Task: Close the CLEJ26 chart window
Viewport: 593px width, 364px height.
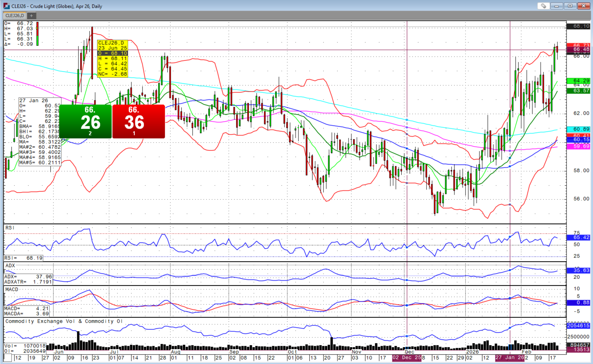Action: 584,6
